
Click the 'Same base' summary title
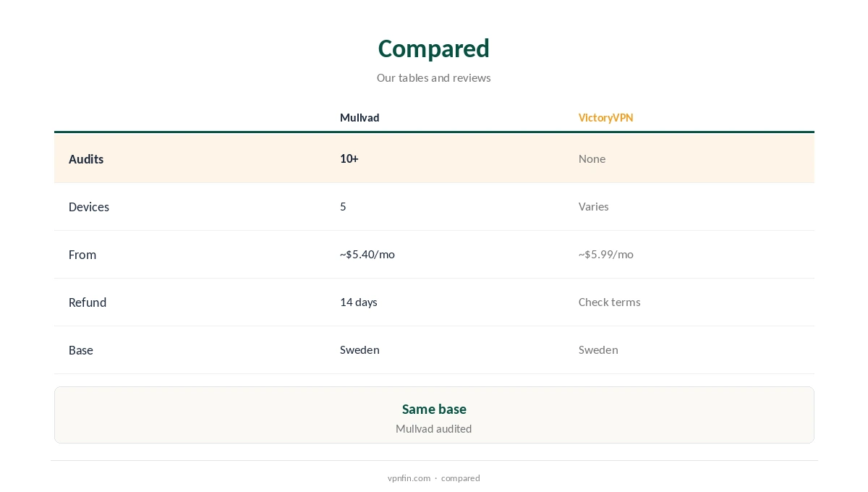pyautogui.click(x=434, y=409)
